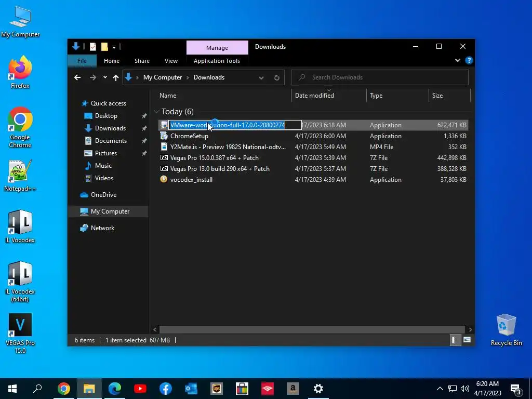Launch IL Vocodex desktop shortcut
The height and width of the screenshot is (399, 532).
(x=20, y=227)
